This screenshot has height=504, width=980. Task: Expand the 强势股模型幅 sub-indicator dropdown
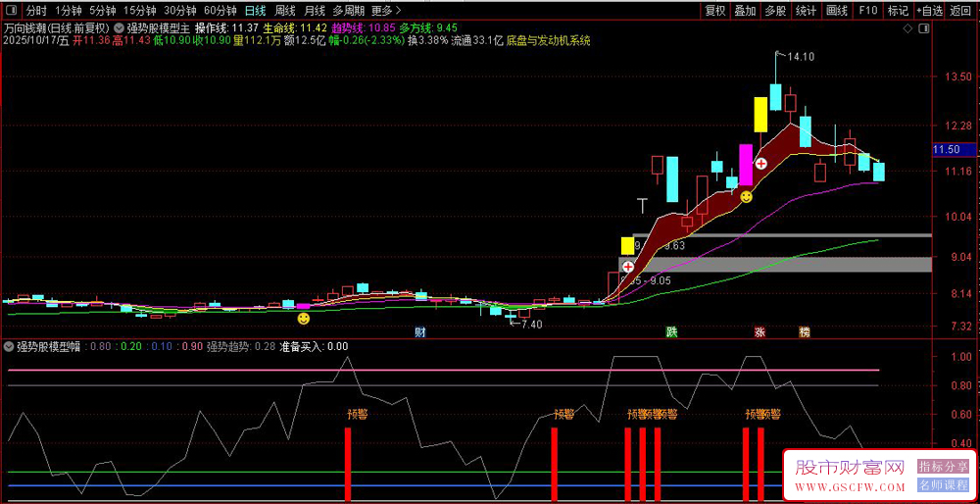(x=9, y=346)
